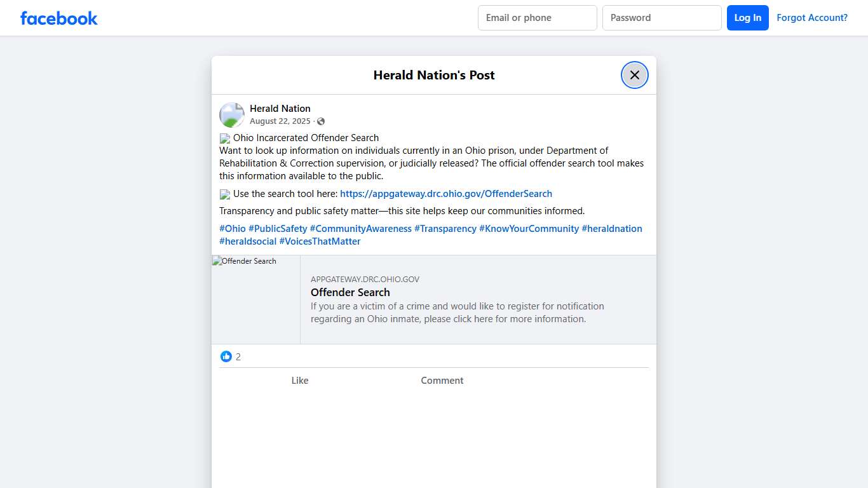Open the #heraldnation hashtag
868x488 pixels.
pyautogui.click(x=611, y=228)
